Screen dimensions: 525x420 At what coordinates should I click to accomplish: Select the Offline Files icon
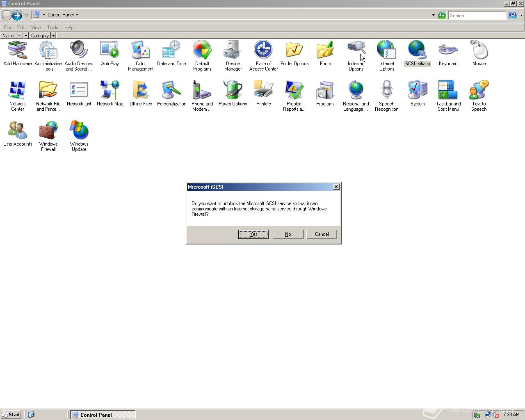point(141,94)
